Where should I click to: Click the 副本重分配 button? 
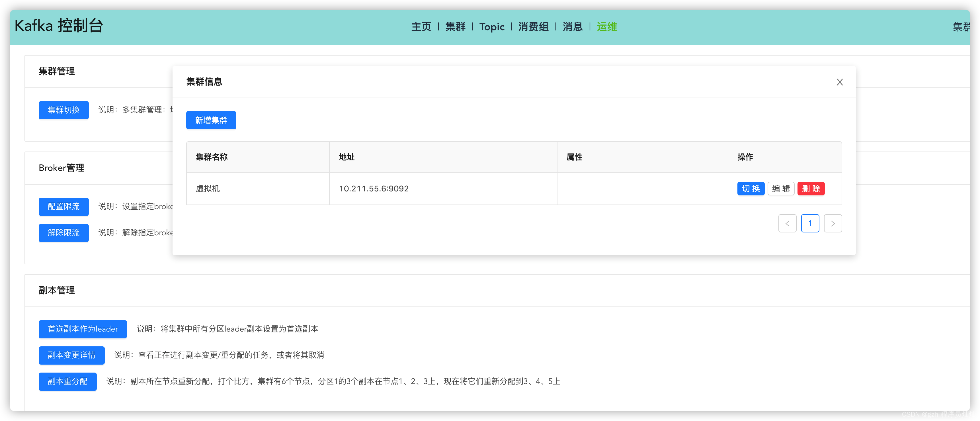[68, 381]
